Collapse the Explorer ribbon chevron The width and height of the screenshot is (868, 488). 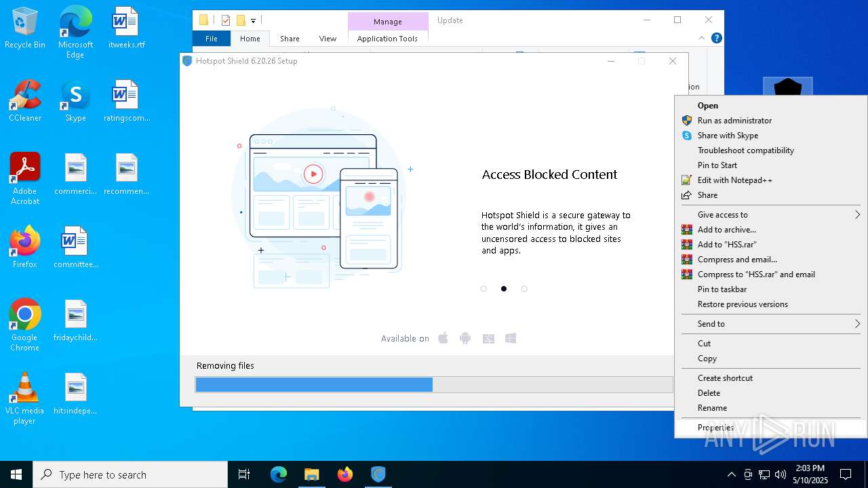[x=702, y=38]
